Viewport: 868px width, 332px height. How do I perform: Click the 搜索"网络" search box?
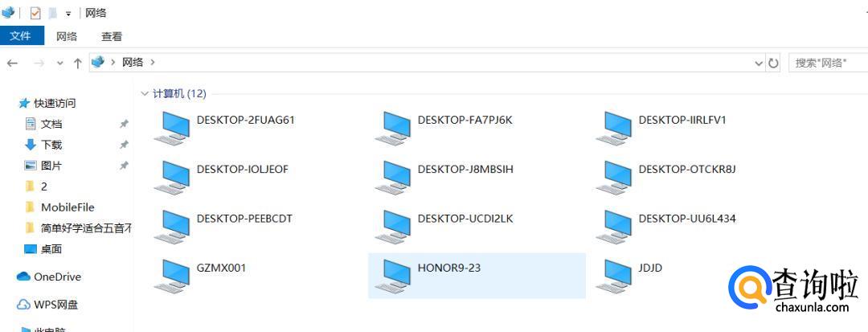(x=828, y=63)
